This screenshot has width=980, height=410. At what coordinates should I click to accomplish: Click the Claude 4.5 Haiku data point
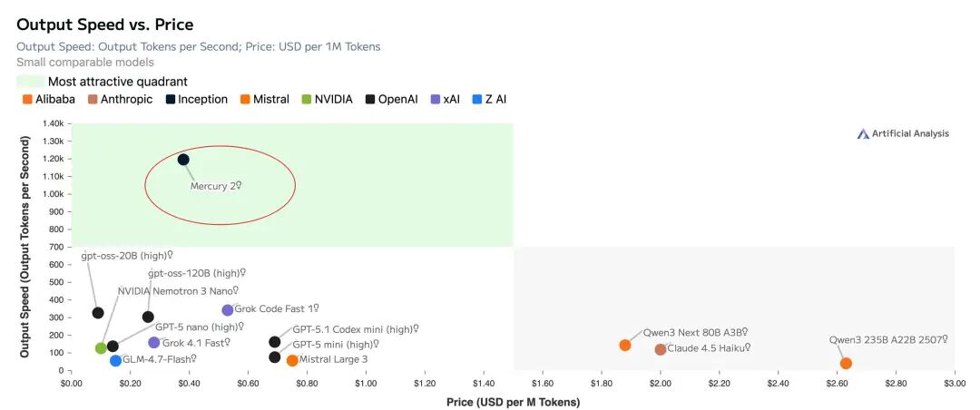pos(660,349)
